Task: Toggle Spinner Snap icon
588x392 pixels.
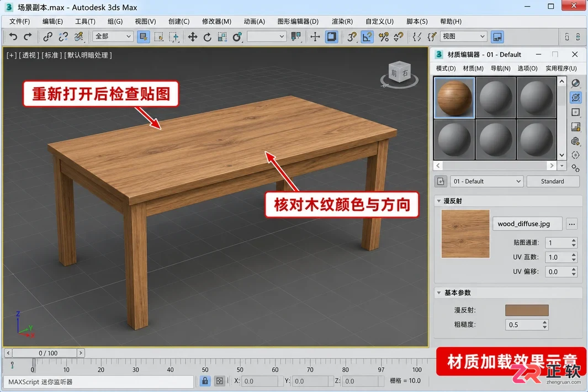Action: [x=398, y=37]
